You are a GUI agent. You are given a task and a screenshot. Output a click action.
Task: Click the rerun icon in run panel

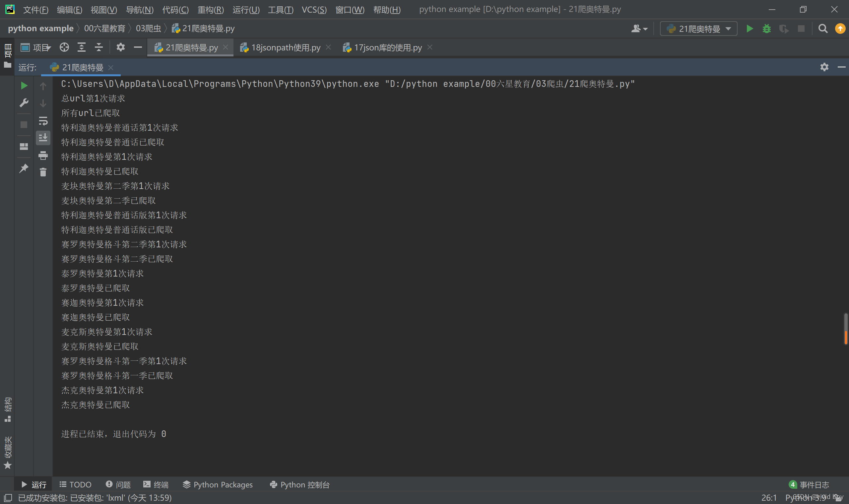tap(24, 86)
